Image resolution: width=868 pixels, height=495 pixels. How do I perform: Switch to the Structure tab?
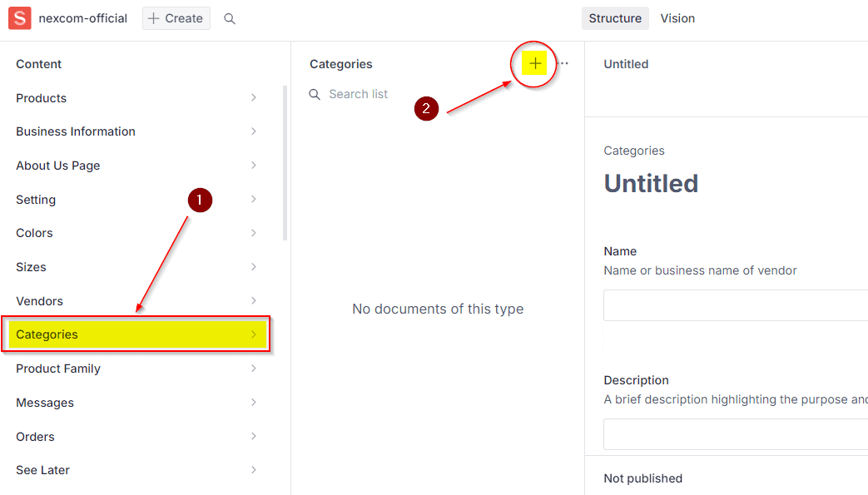(x=615, y=18)
